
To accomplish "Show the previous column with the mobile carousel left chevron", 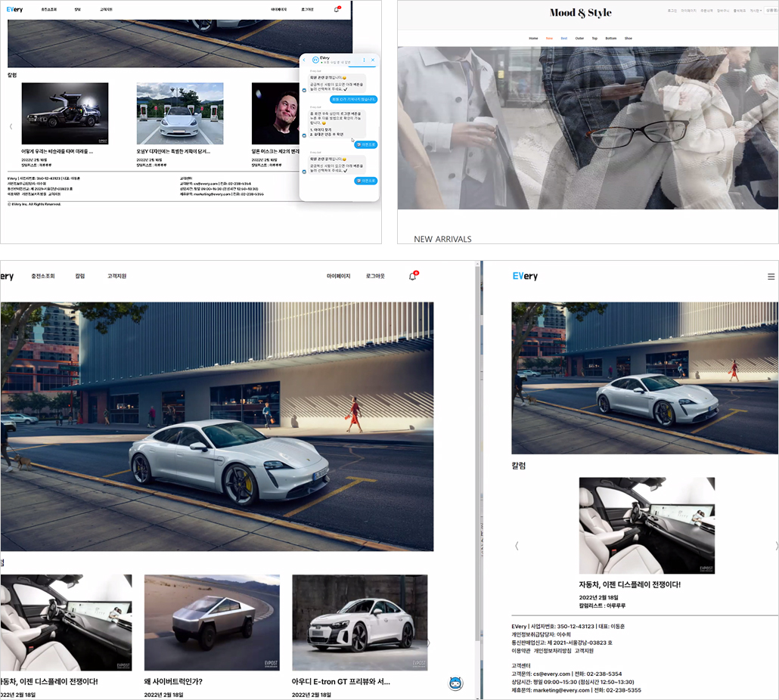I will (x=517, y=546).
